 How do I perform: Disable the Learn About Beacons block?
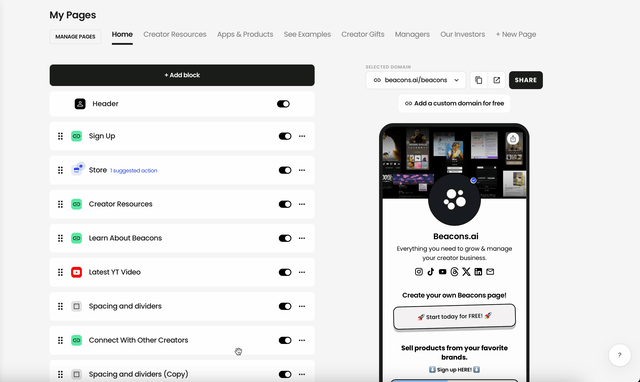coord(285,238)
